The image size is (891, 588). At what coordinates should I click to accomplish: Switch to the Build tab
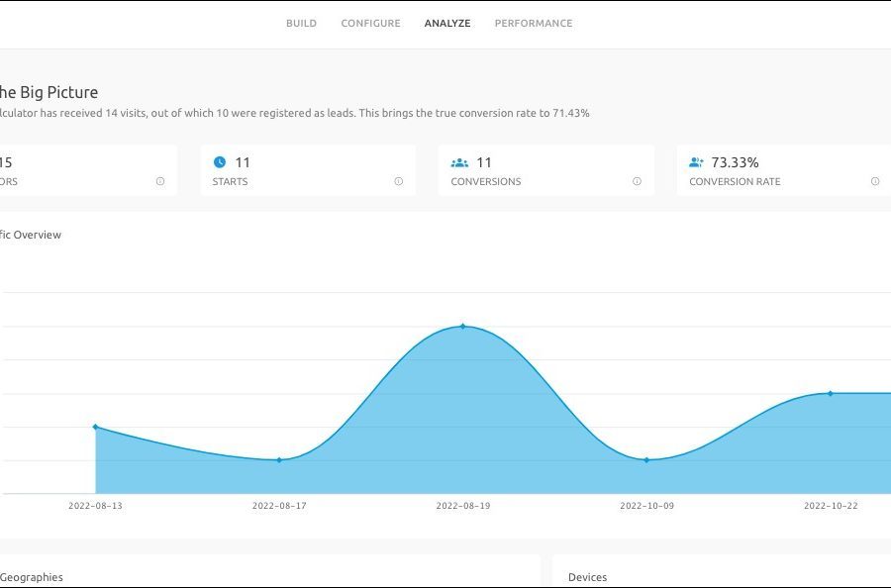(301, 24)
